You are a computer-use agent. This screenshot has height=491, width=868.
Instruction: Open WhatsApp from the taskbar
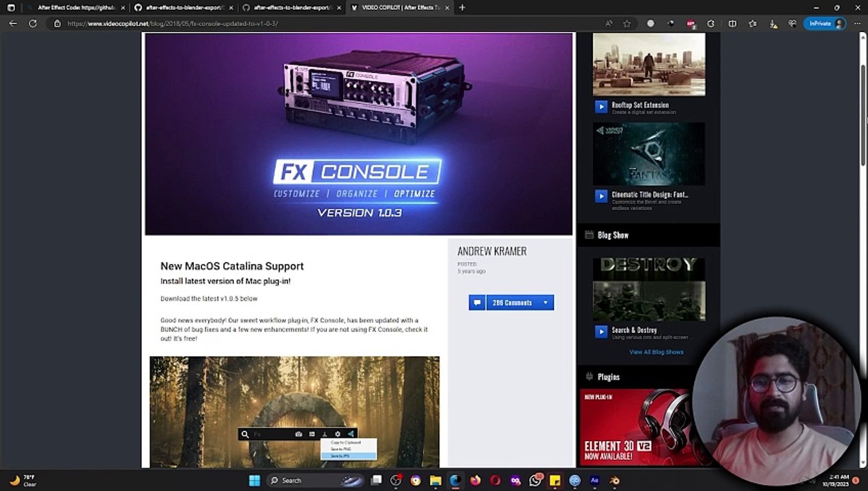(536, 480)
